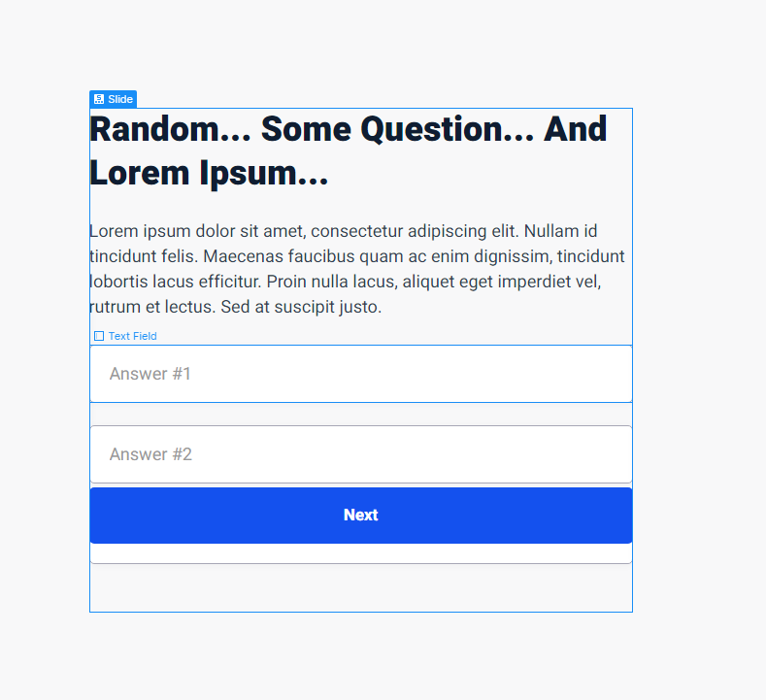Click the 'Lorem Ipsum...' heading line
This screenshot has height=700, width=766.
(209, 174)
